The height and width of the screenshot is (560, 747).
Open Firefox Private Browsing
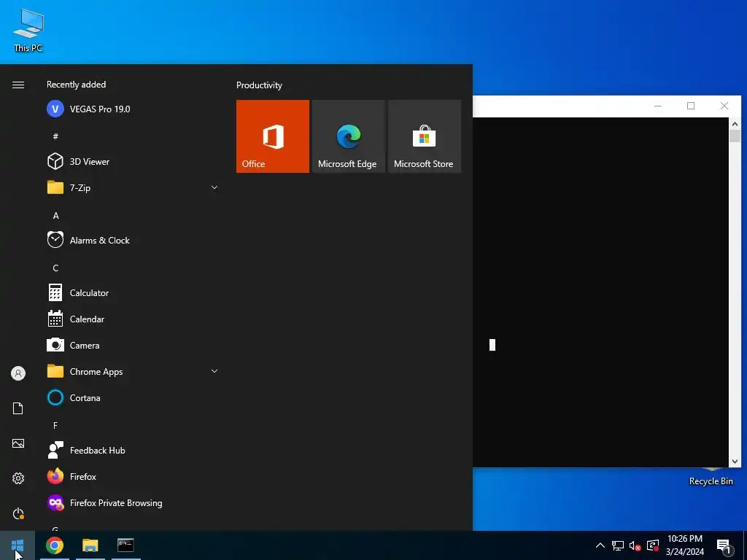coord(132,503)
